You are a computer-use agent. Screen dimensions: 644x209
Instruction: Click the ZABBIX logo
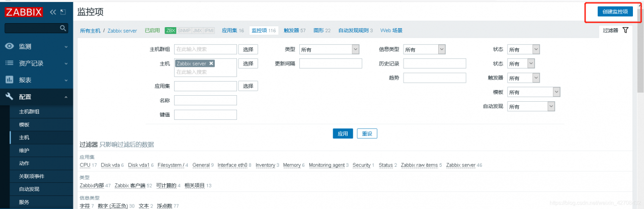pos(24,12)
